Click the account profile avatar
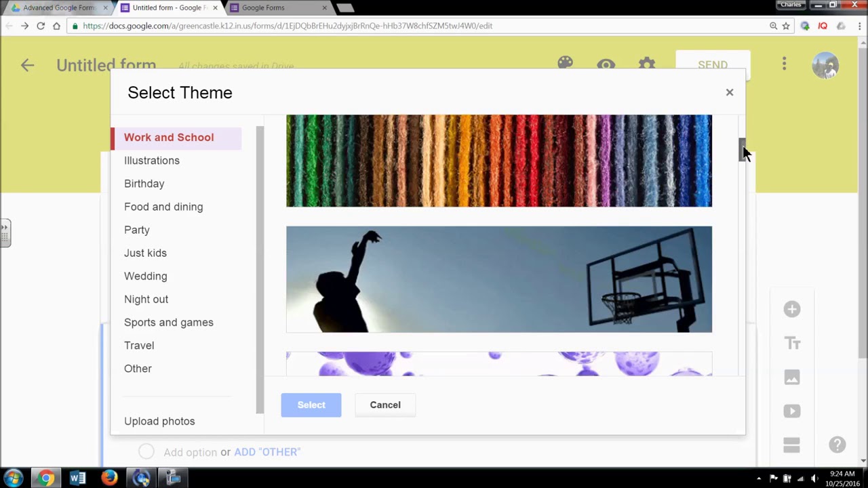This screenshot has height=488, width=868. pyautogui.click(x=825, y=65)
